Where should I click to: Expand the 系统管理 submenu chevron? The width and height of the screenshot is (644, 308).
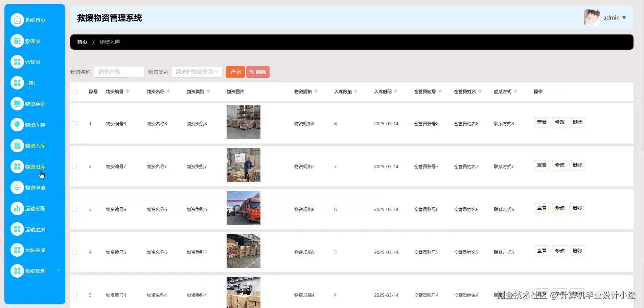pos(58,270)
